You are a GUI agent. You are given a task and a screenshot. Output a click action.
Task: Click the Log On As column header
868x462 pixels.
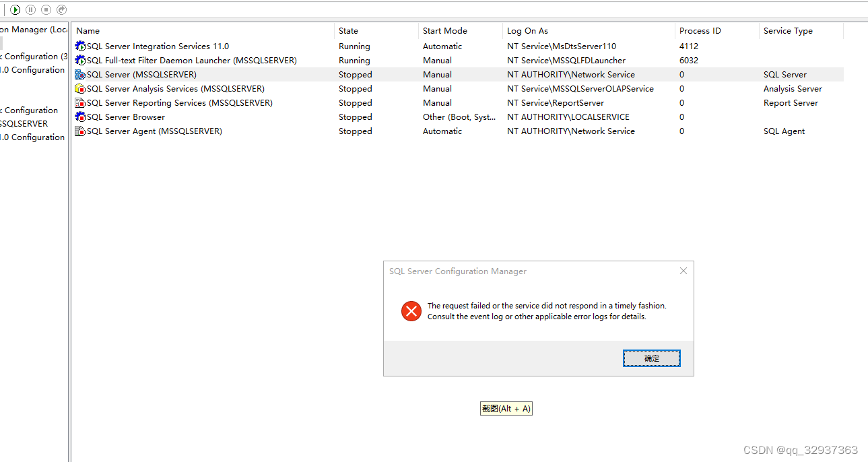(527, 30)
